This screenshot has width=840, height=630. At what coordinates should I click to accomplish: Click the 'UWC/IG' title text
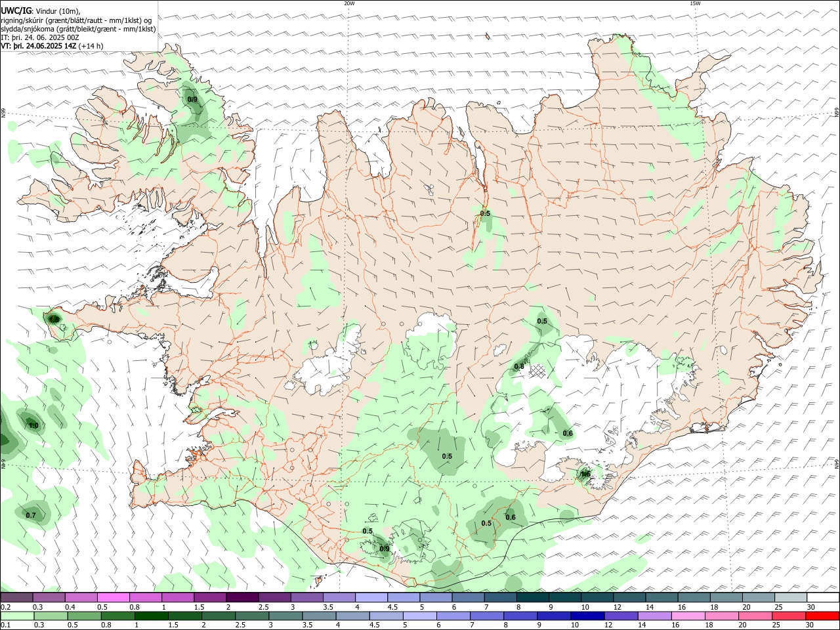click(x=15, y=11)
